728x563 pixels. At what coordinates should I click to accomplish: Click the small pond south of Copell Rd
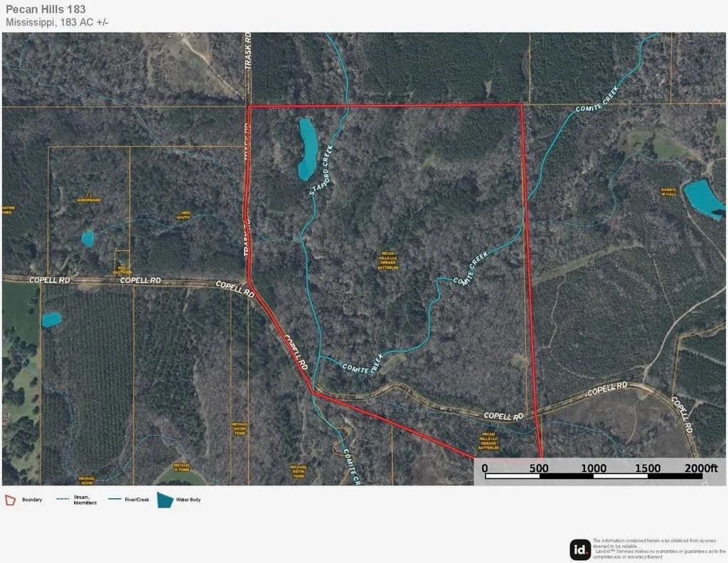[51, 320]
